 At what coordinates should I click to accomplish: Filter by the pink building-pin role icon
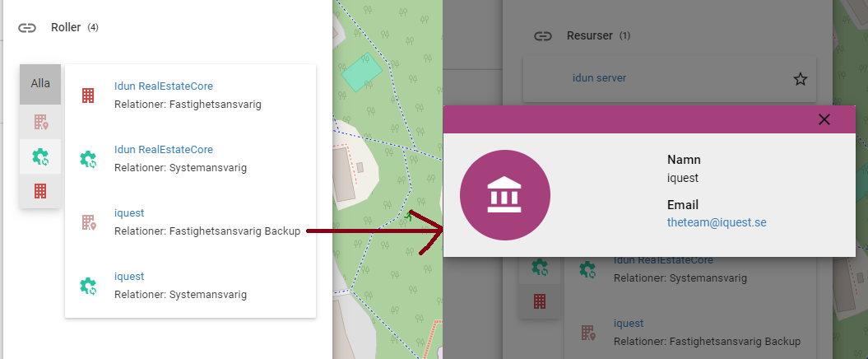pyautogui.click(x=40, y=122)
